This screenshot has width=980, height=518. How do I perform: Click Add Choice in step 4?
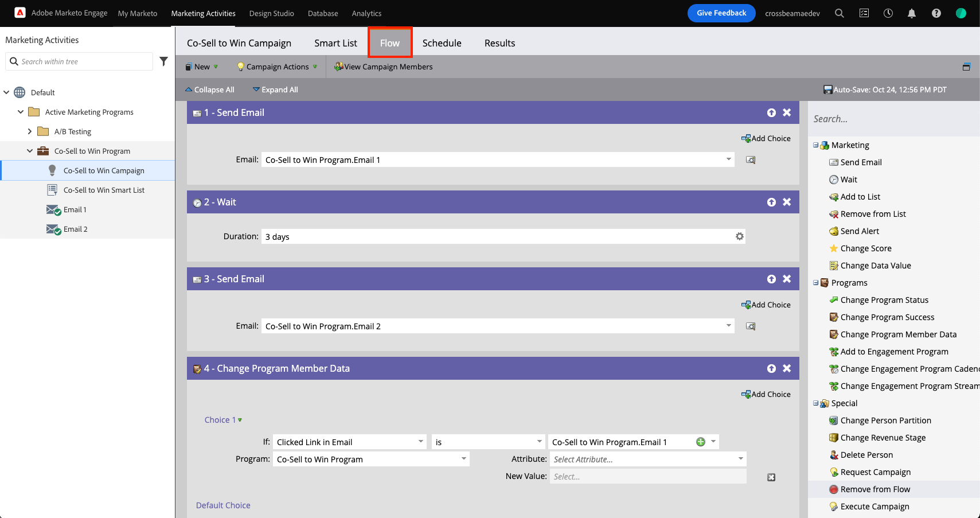click(x=766, y=394)
